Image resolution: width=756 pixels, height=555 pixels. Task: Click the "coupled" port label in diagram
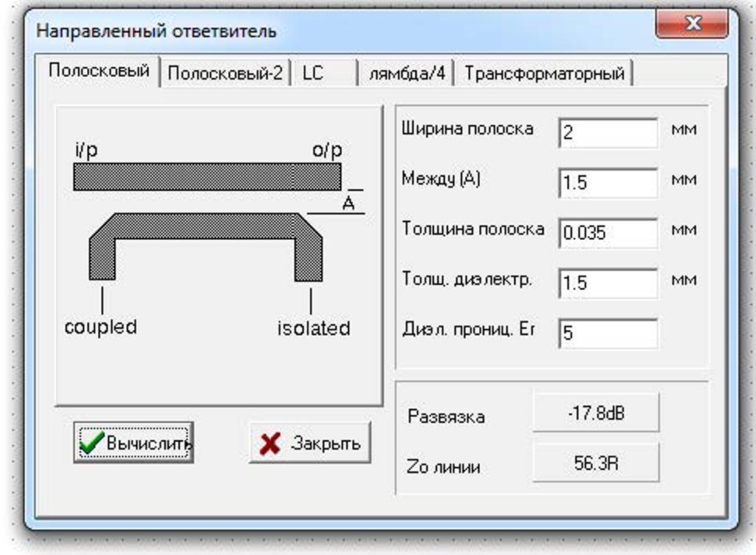point(100,327)
